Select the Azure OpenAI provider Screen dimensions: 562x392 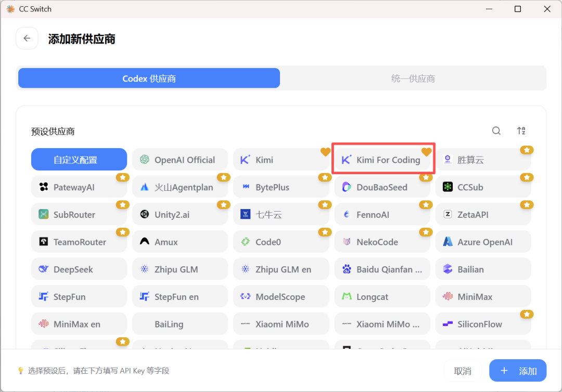(483, 242)
